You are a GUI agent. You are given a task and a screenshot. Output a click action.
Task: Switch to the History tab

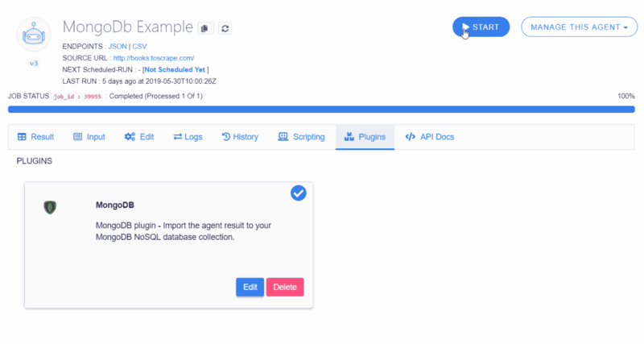pyautogui.click(x=240, y=137)
